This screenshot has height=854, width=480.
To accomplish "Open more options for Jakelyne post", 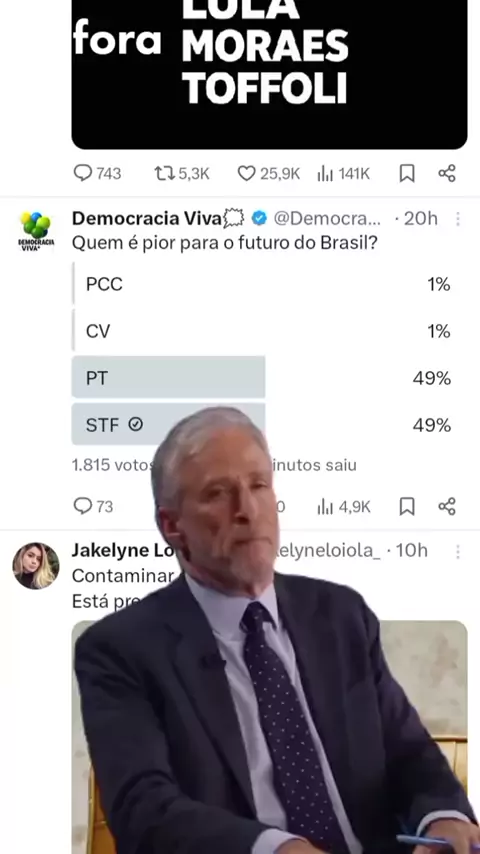I will pos(458,551).
